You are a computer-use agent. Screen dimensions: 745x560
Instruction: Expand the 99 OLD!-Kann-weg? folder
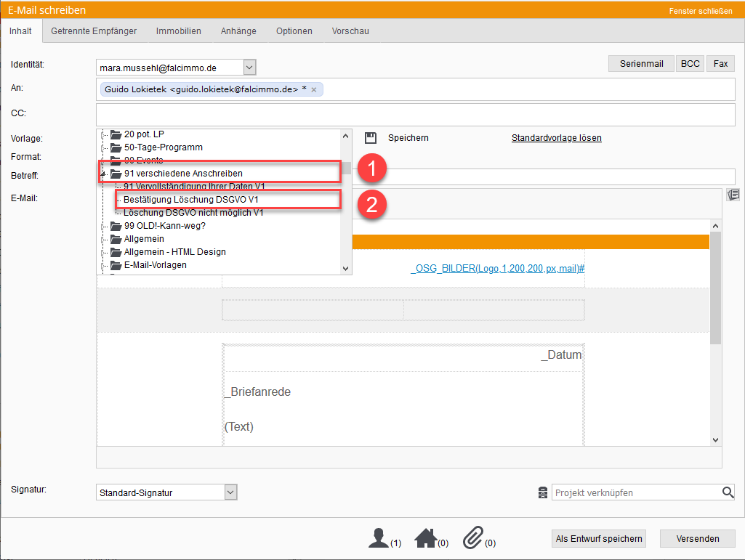coord(103,226)
